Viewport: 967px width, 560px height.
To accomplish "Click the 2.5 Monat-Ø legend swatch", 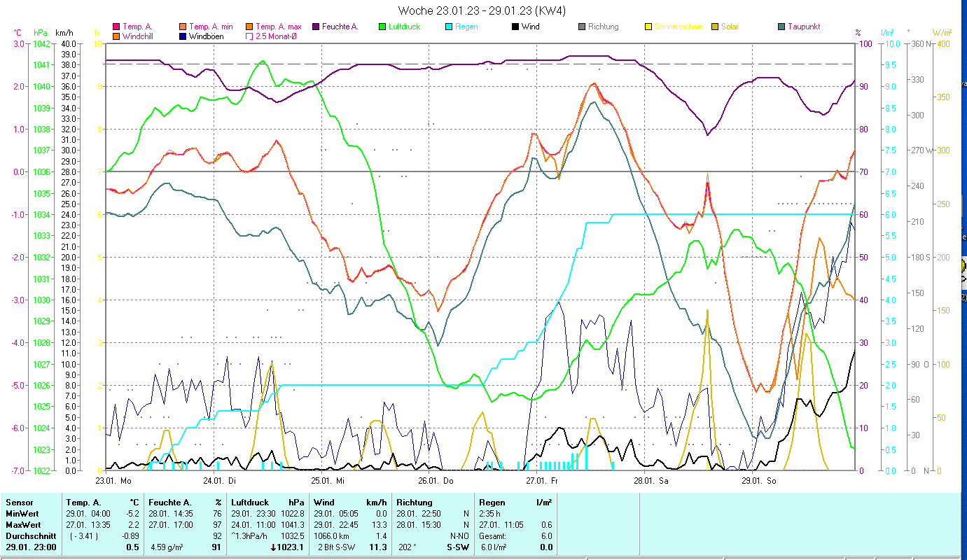I will [249, 36].
